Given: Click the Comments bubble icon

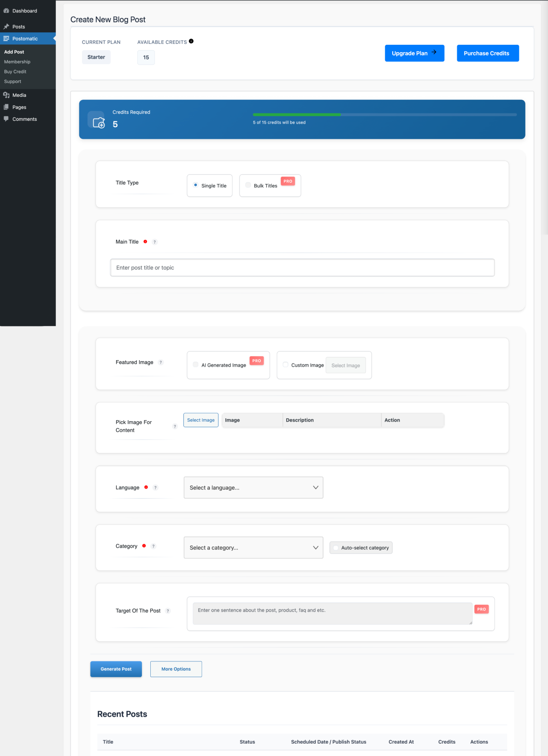Looking at the screenshot, I should pyautogui.click(x=6, y=119).
